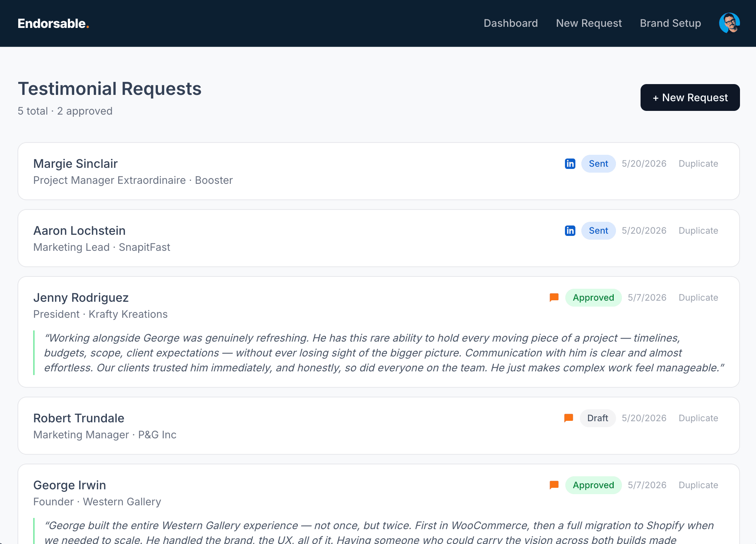Screen dimensions: 756x544
Task: Click the LinkedIn icon on Aaron Lochstein's row
Action: 570,231
